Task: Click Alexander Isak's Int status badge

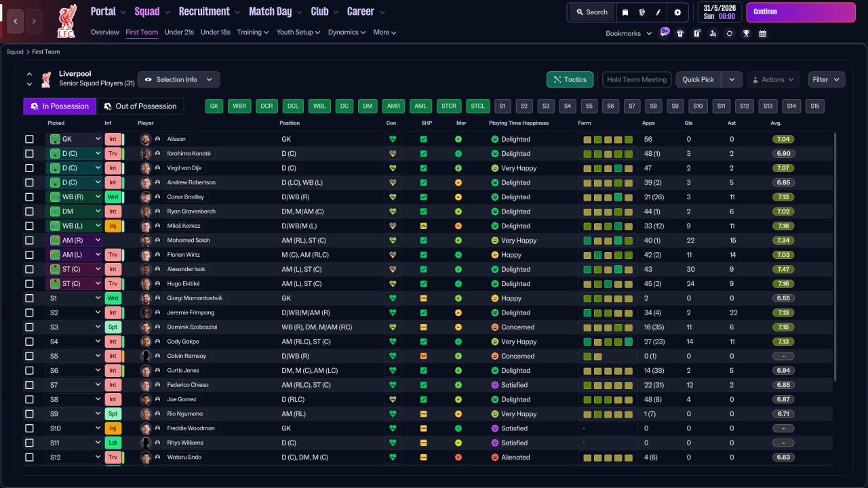Action: pos(113,270)
